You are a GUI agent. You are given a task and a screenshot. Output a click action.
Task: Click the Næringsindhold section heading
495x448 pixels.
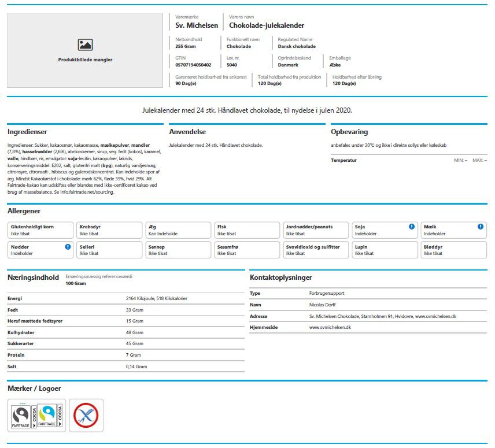click(33, 277)
